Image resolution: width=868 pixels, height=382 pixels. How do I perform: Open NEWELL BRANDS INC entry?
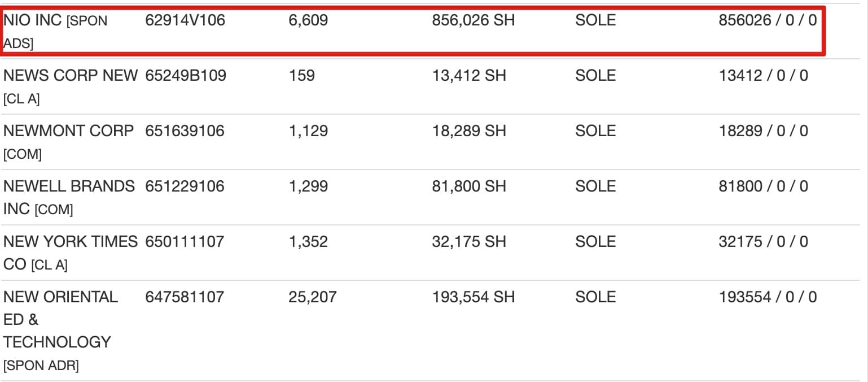69,186
